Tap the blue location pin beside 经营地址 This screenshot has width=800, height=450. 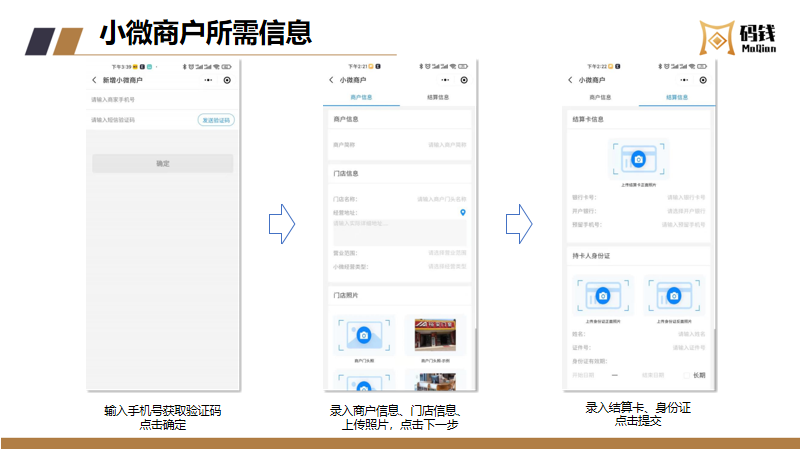(462, 212)
